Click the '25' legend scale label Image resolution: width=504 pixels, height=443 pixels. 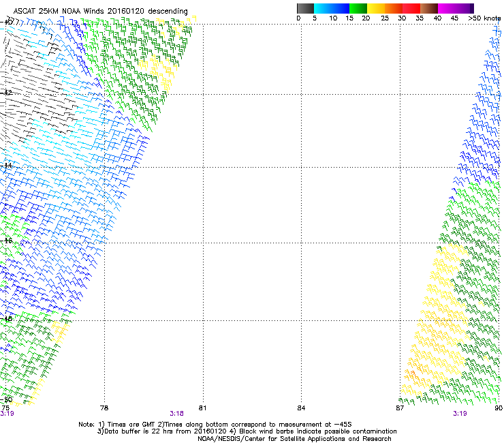tap(385, 18)
